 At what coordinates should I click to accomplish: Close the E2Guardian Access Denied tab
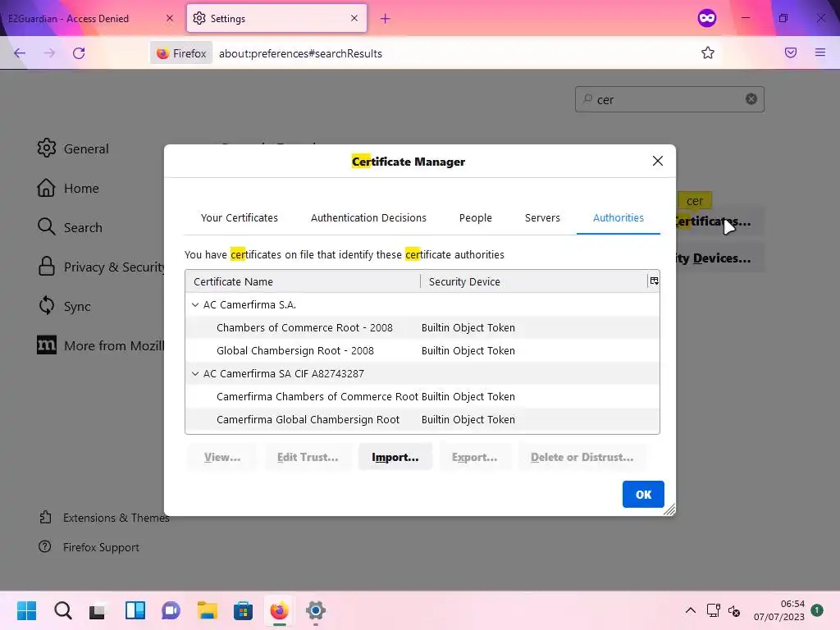(x=169, y=18)
